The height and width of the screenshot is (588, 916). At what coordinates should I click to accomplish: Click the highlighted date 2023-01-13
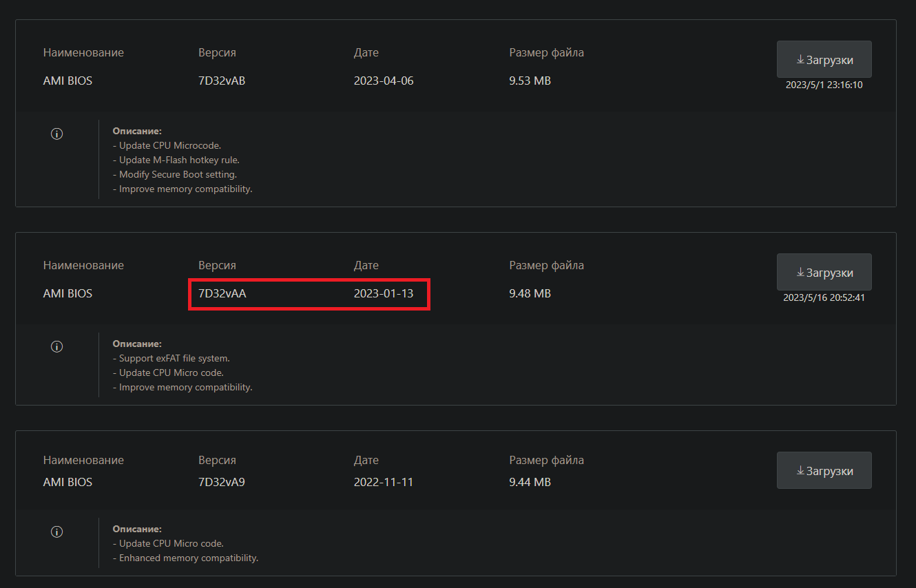pyautogui.click(x=384, y=293)
